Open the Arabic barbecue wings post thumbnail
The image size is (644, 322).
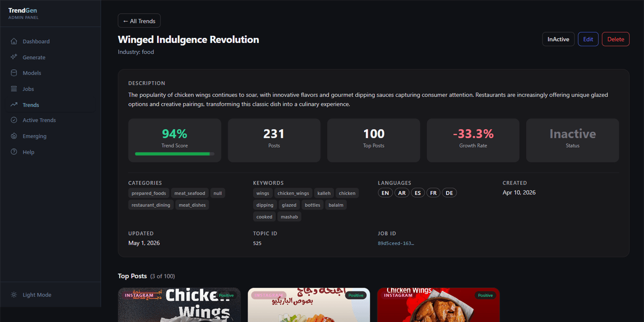(309, 305)
